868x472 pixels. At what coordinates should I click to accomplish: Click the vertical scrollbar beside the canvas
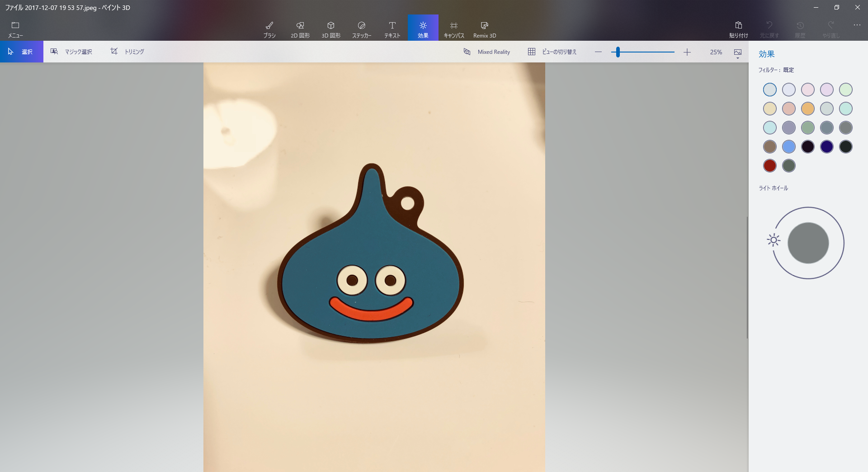747,277
